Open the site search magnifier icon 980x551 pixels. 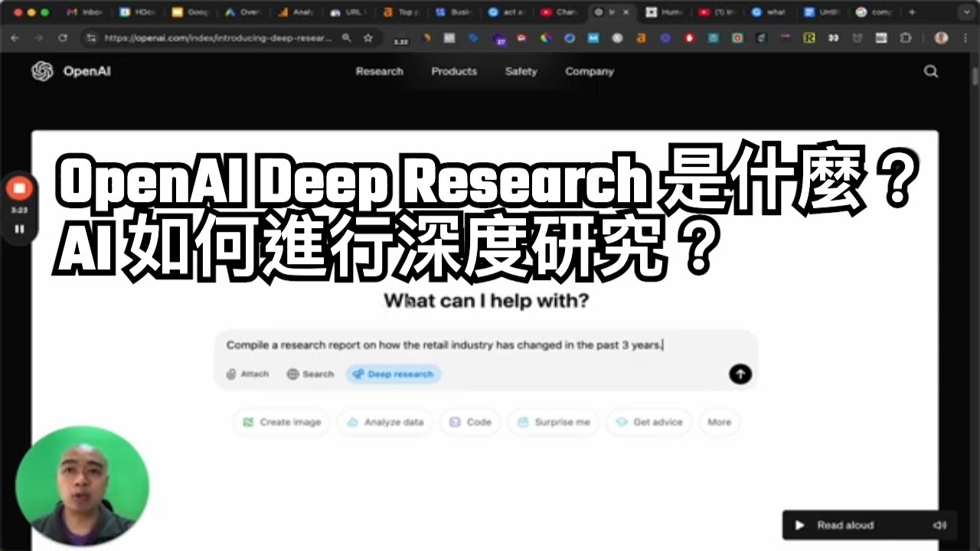tap(931, 71)
